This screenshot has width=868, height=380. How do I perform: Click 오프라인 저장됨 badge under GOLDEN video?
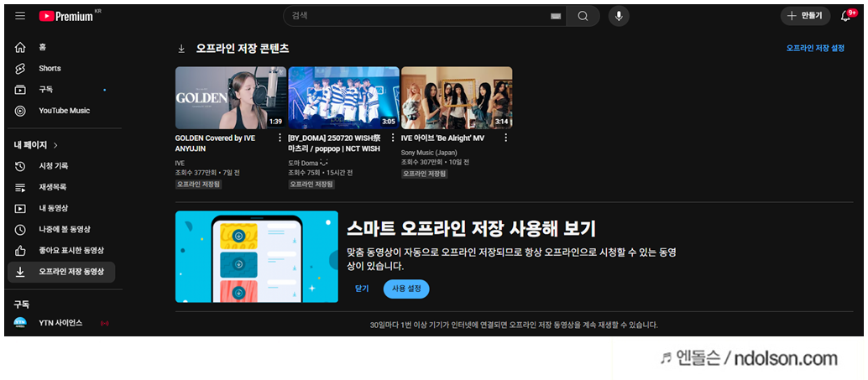[x=199, y=185]
